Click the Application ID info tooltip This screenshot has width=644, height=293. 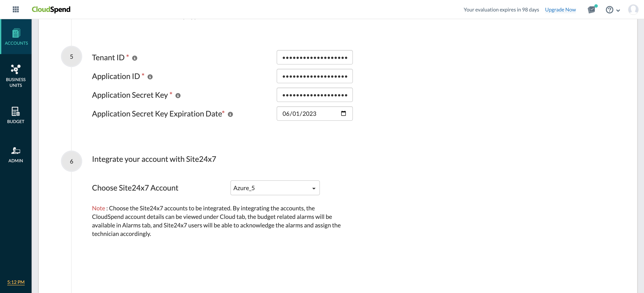coord(150,77)
